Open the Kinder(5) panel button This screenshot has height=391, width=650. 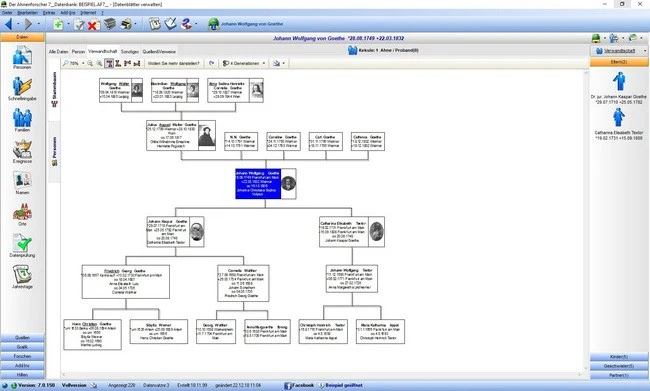point(618,357)
